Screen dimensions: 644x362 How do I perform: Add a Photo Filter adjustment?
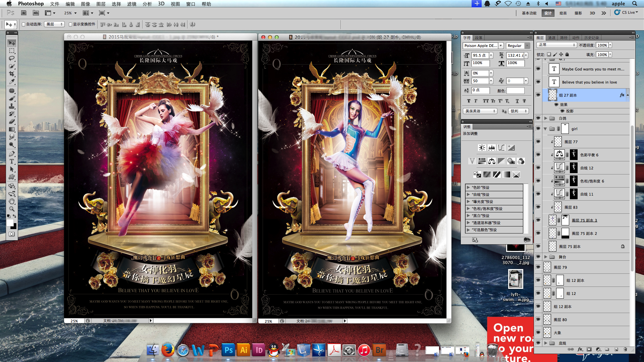(511, 161)
